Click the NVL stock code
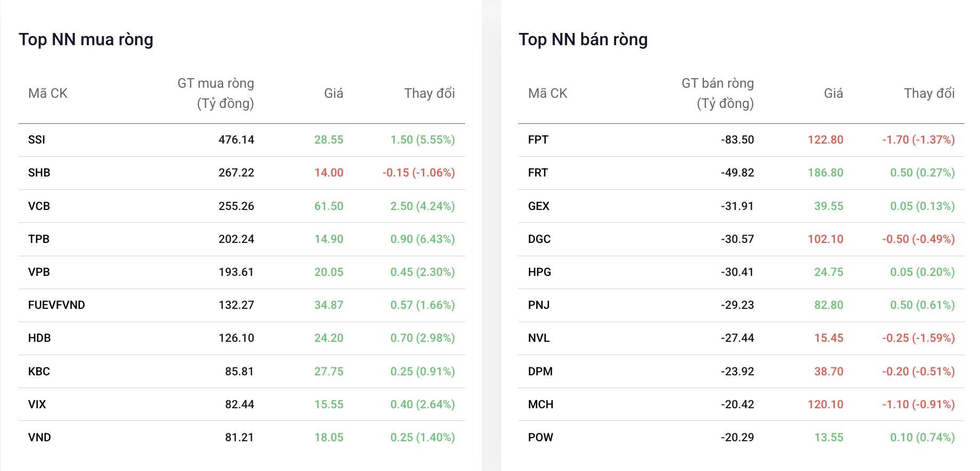The width and height of the screenshot is (980, 471). 538,338
